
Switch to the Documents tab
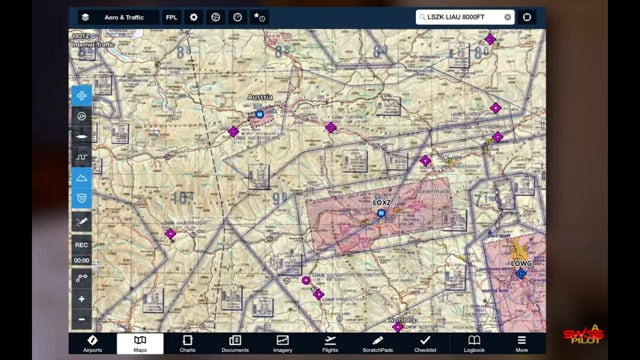click(x=235, y=344)
